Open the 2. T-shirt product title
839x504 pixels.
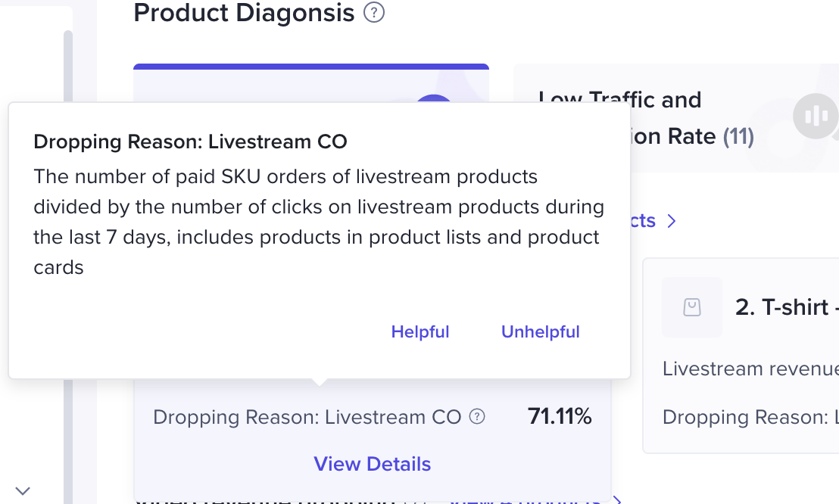point(782,307)
